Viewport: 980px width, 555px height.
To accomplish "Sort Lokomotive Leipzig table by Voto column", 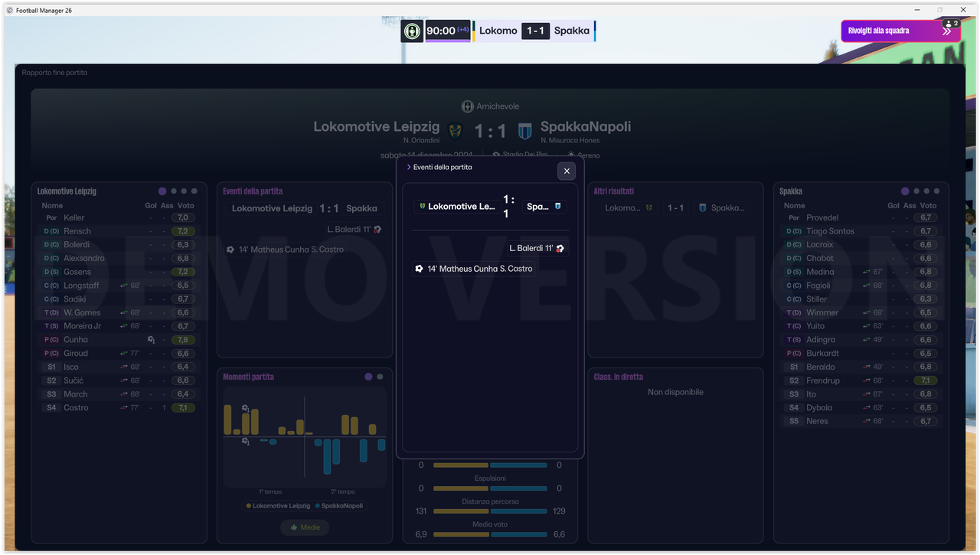I will 186,206.
